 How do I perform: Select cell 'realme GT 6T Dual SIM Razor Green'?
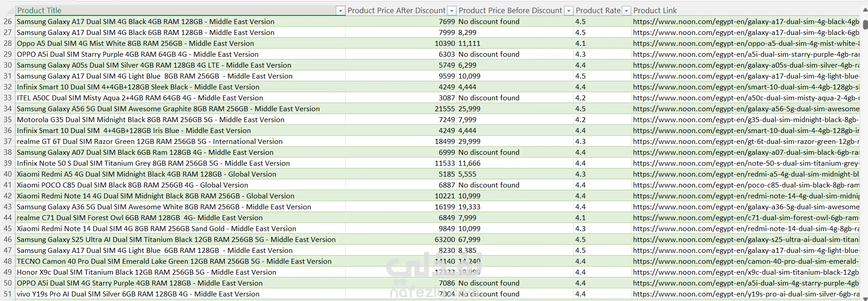coord(181,141)
